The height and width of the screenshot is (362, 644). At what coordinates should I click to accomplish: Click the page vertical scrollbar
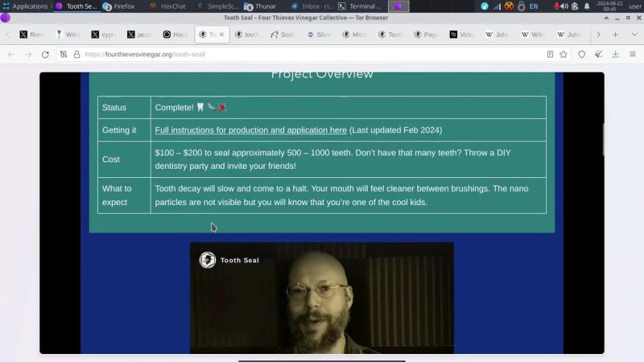[603, 139]
